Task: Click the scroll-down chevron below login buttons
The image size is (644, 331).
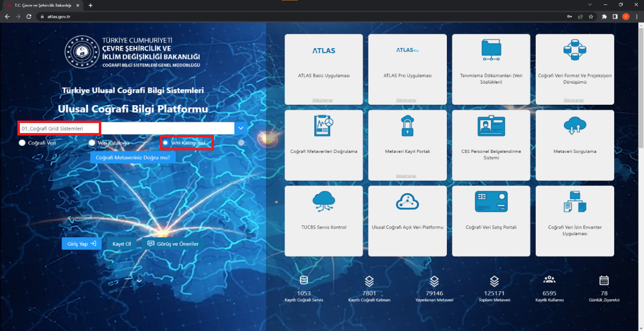Action: [x=140, y=281]
